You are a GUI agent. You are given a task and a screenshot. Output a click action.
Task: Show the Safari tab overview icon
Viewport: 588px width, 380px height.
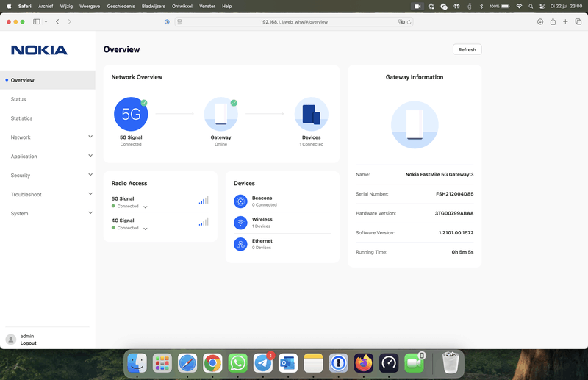coord(578,22)
